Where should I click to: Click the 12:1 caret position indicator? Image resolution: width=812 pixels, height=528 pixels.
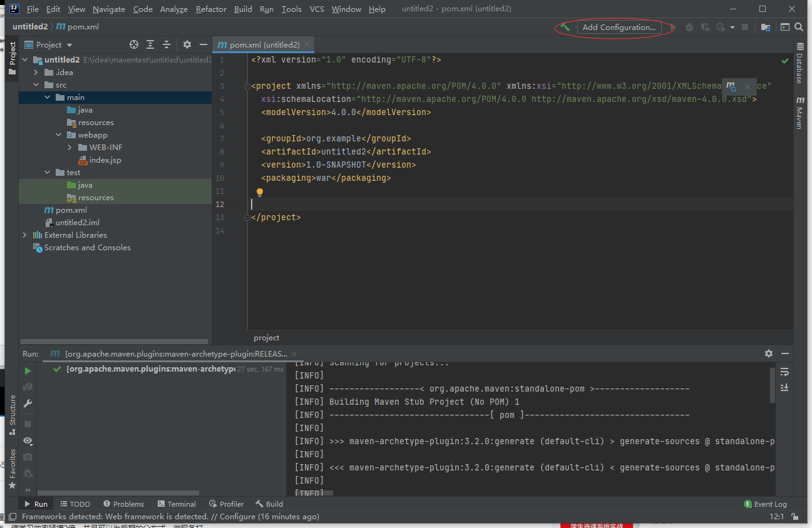click(x=776, y=517)
